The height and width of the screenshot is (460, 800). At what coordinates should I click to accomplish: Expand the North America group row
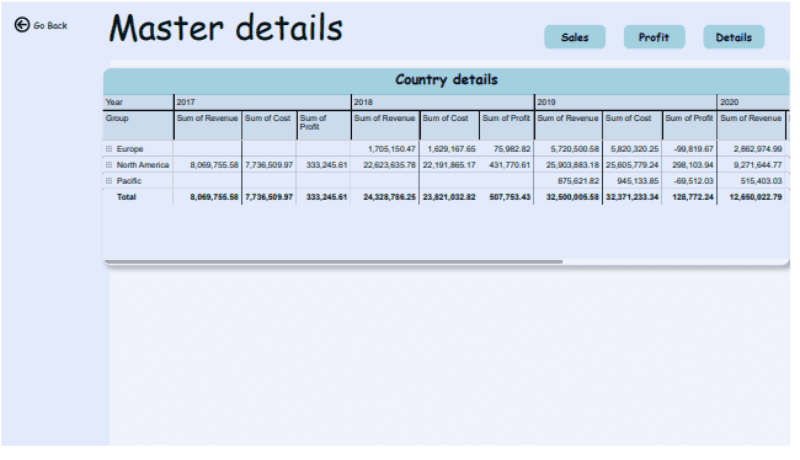point(109,166)
